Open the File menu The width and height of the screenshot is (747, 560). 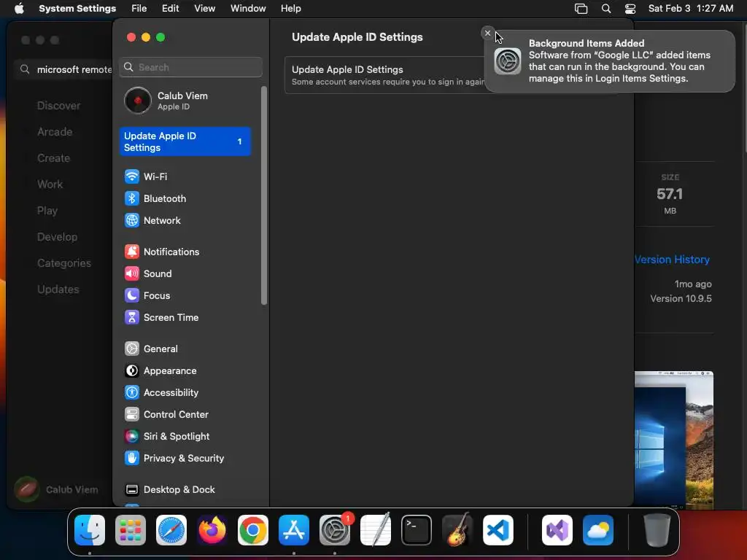pos(139,9)
